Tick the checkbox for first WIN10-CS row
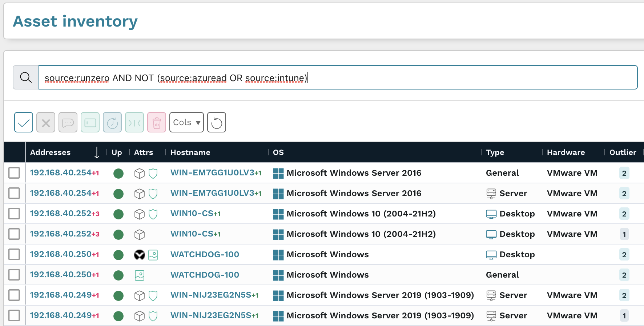This screenshot has height=326, width=644. pyautogui.click(x=14, y=214)
